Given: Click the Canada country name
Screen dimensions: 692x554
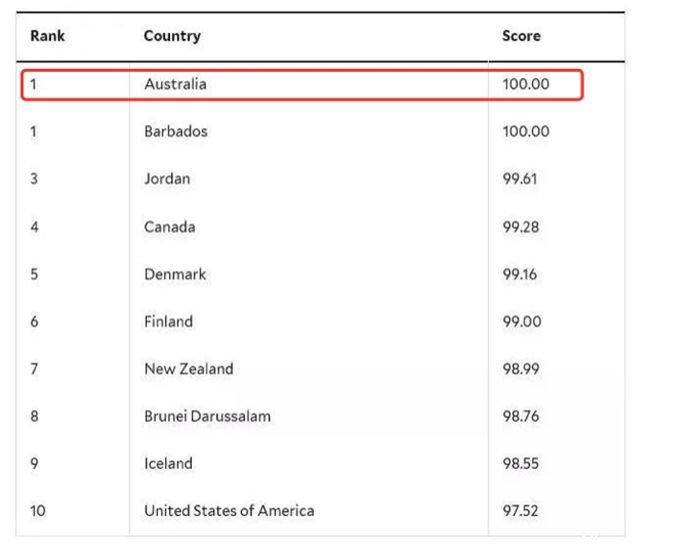Looking at the screenshot, I should (x=169, y=227).
